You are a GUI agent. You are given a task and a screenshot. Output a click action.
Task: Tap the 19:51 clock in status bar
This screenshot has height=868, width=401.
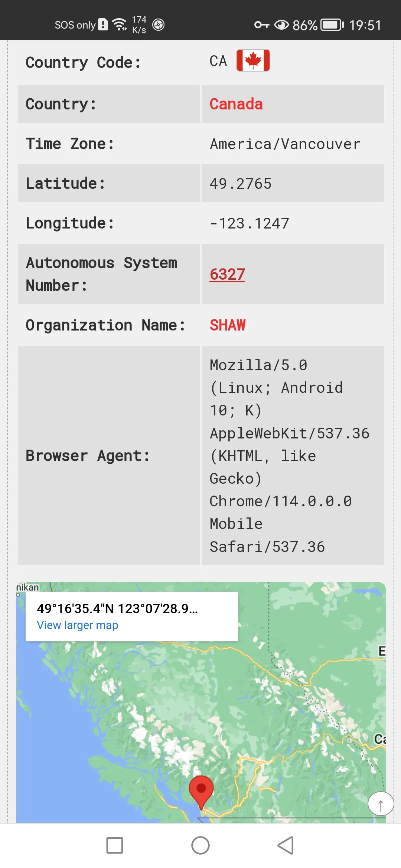click(365, 25)
